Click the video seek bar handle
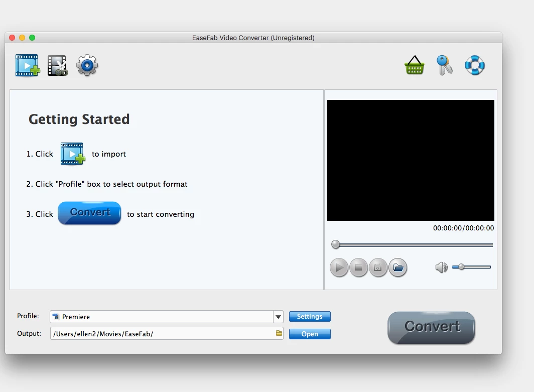This screenshot has height=392, width=534. tap(335, 244)
